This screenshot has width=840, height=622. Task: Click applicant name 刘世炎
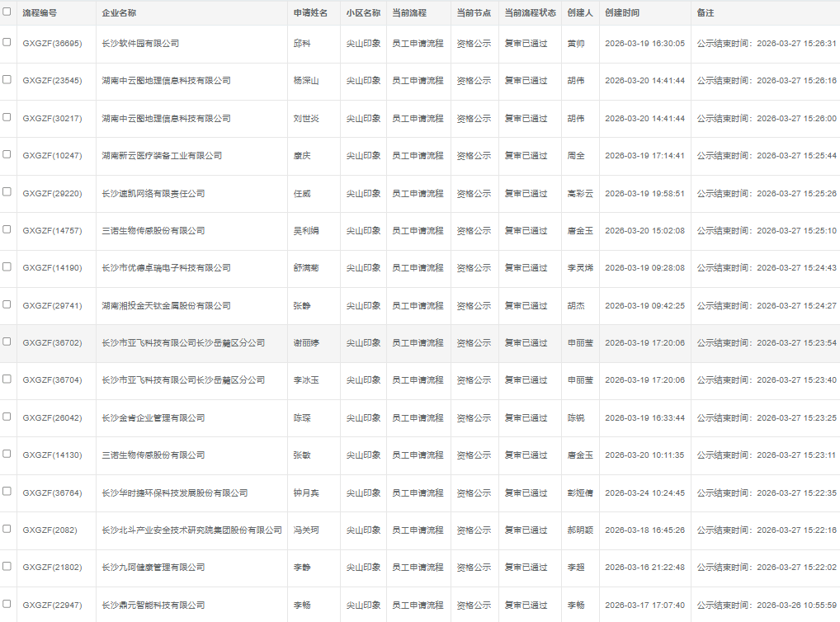pos(306,119)
